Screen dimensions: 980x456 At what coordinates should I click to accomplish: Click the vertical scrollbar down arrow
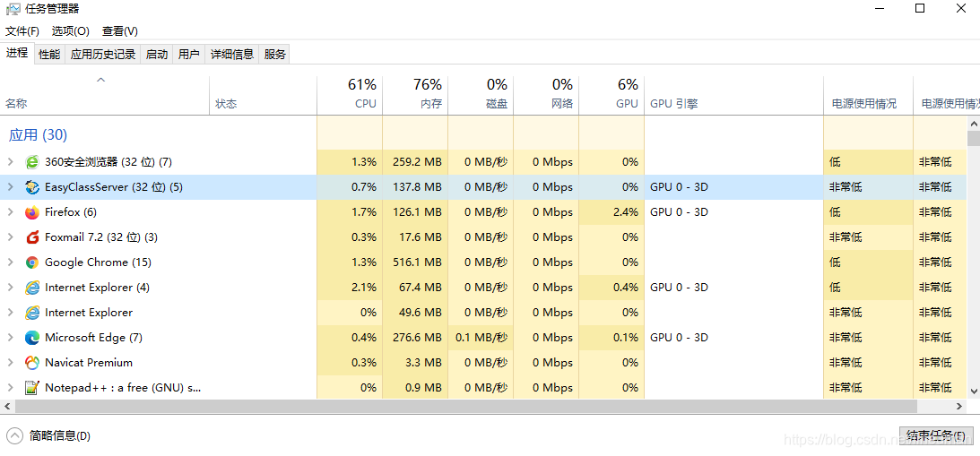tap(974, 390)
